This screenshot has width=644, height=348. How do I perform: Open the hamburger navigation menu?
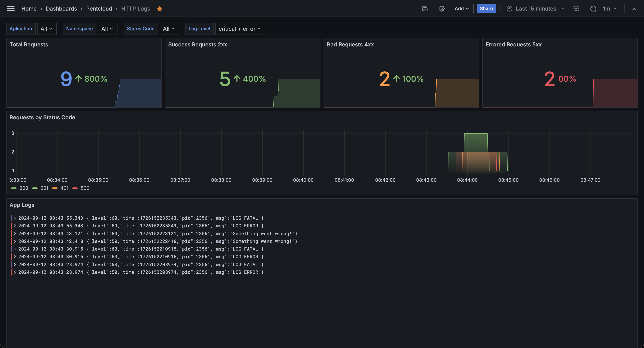coord(11,9)
